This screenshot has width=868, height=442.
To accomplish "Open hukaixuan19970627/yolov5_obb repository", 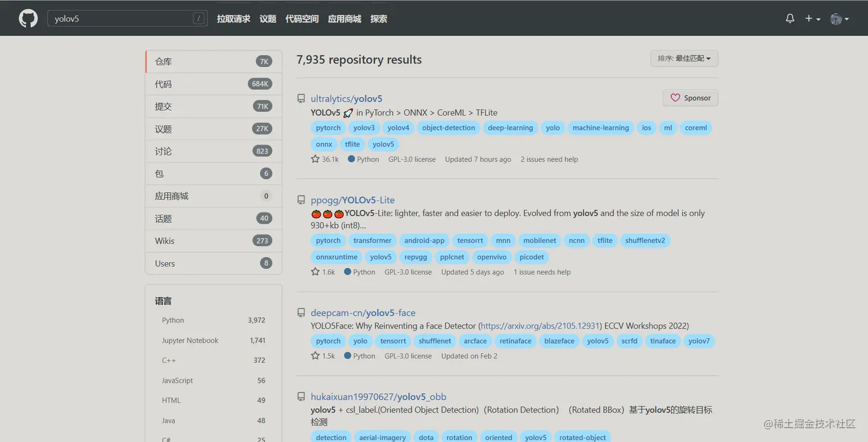I will [x=378, y=397].
